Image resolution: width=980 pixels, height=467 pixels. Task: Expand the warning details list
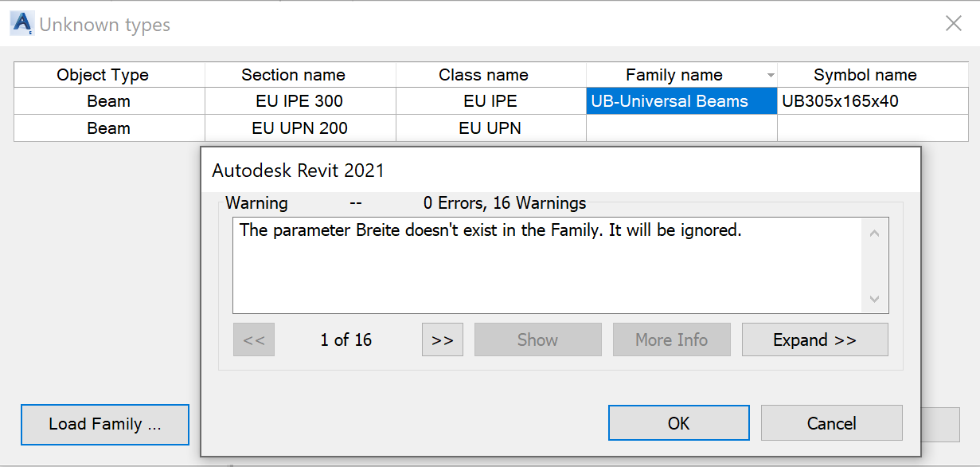(814, 339)
